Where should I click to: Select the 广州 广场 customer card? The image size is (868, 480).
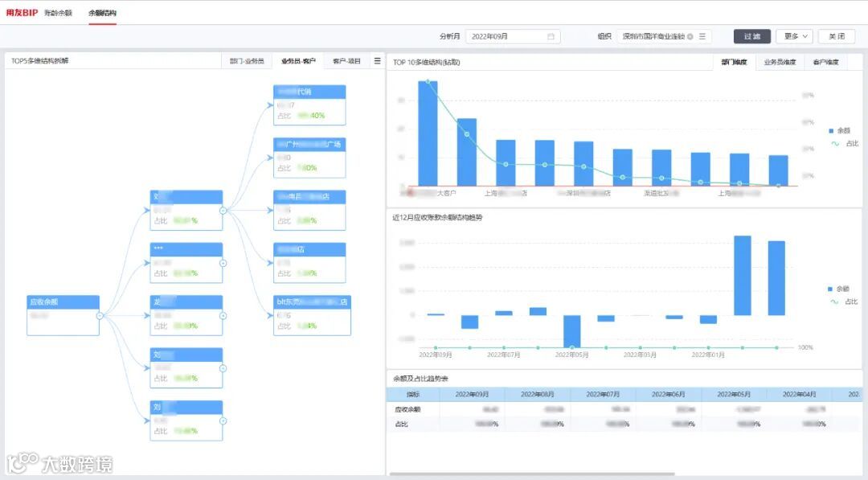coord(309,158)
